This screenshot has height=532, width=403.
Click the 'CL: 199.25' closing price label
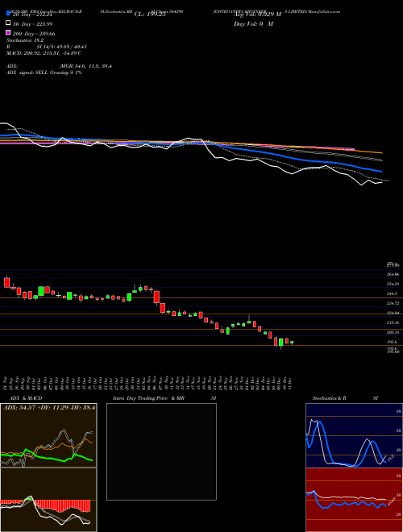[x=150, y=15]
